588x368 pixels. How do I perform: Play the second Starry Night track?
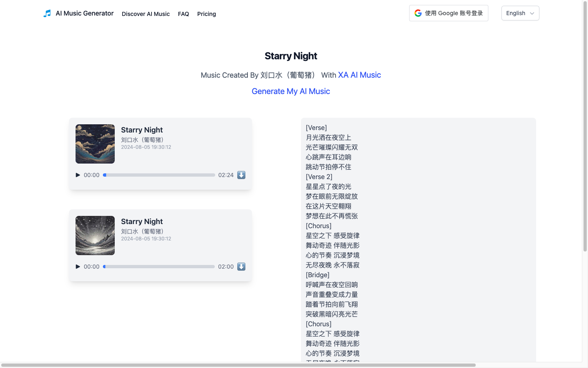[x=78, y=267]
